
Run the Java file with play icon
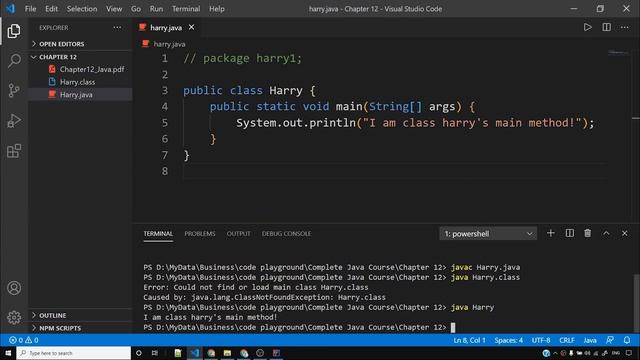coord(587,27)
